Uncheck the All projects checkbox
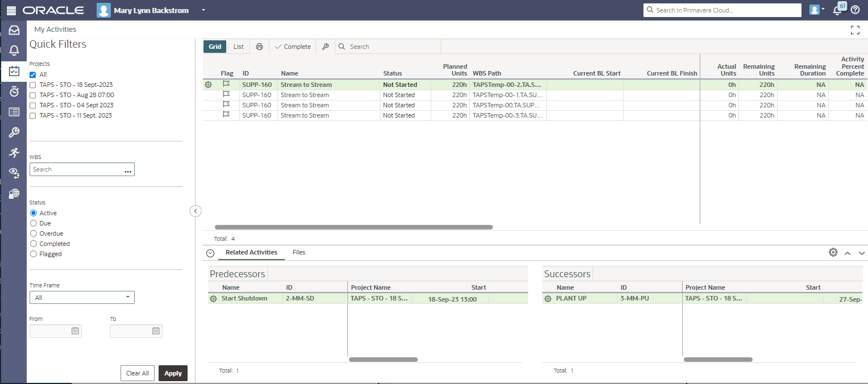The height and width of the screenshot is (384, 868). click(x=33, y=74)
